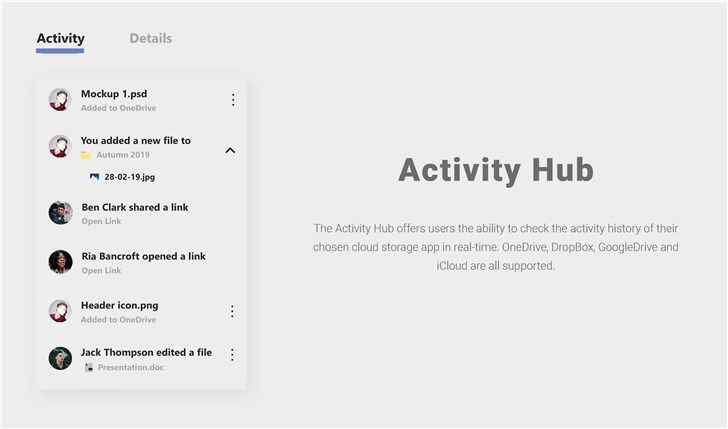Image resolution: width=728 pixels, height=429 pixels.
Task: Open Link under Ria Bancroft's activity
Action: [102, 271]
